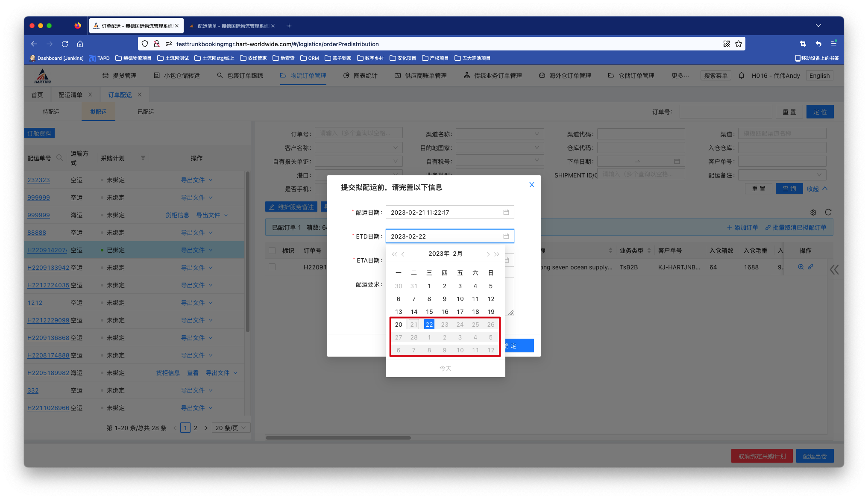868x499 pixels.
Task: Open the 采购计划 column filter icon
Action: tap(143, 158)
